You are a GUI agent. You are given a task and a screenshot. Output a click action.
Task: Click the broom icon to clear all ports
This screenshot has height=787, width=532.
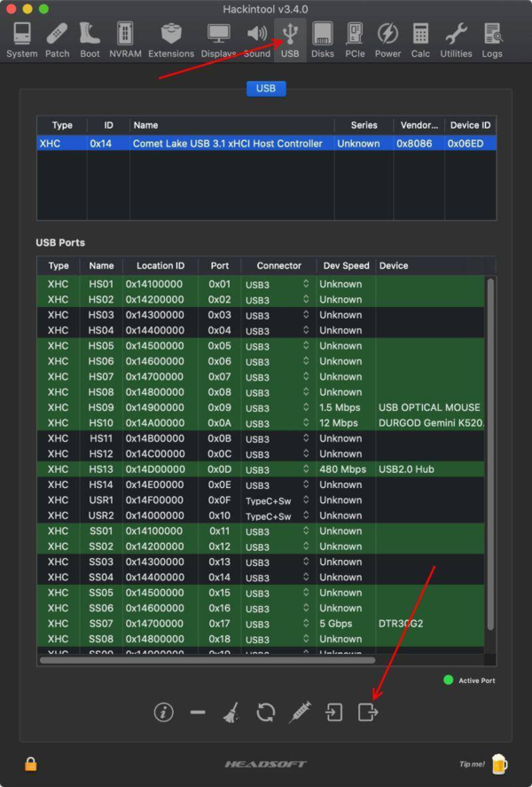click(231, 712)
